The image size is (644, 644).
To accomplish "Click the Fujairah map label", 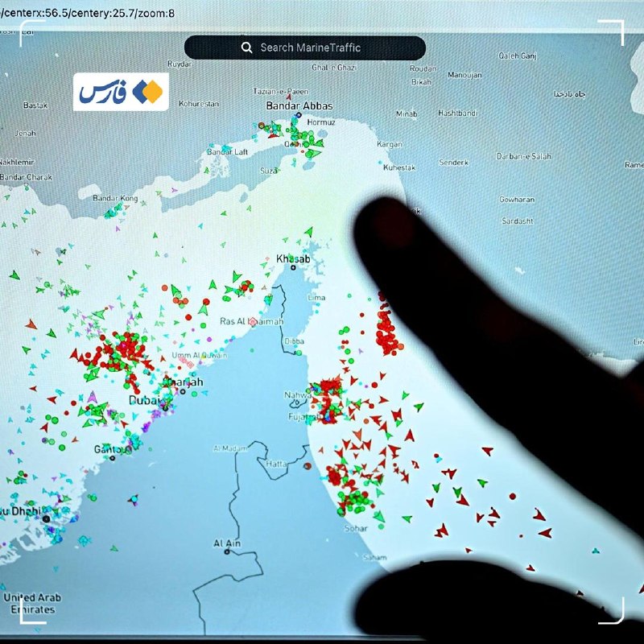I will coord(303,417).
